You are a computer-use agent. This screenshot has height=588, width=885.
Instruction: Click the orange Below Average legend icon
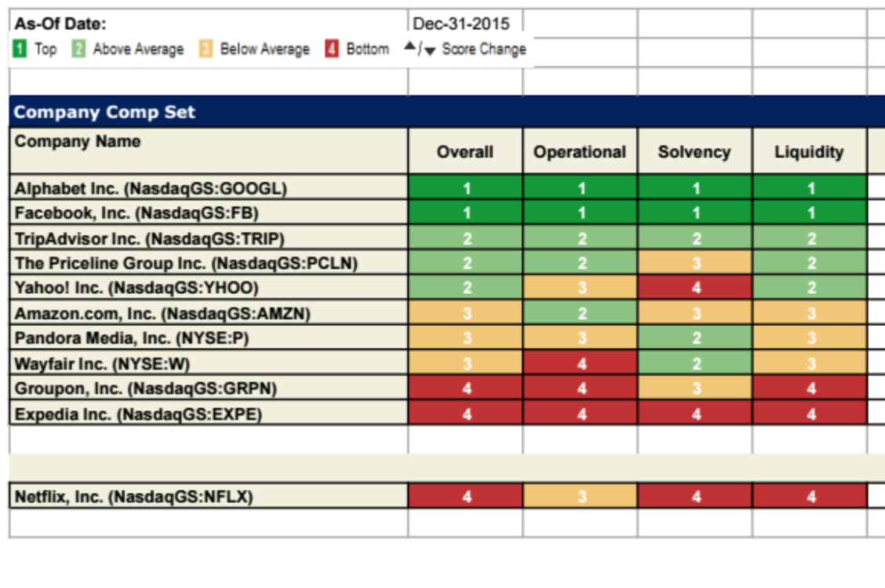[x=206, y=49]
